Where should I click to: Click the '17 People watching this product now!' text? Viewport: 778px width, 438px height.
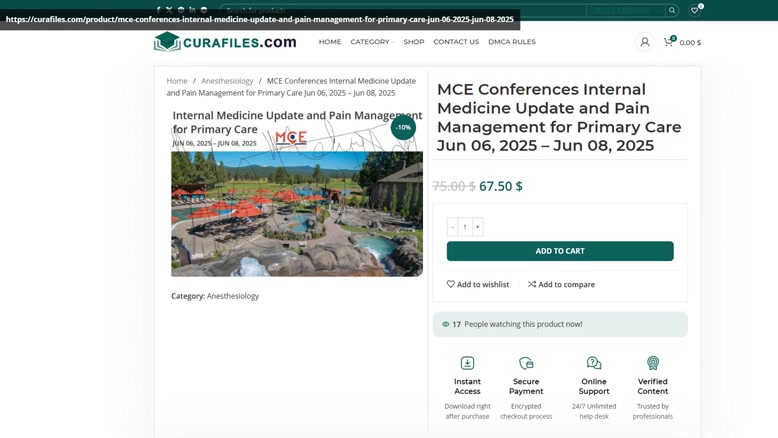click(517, 324)
